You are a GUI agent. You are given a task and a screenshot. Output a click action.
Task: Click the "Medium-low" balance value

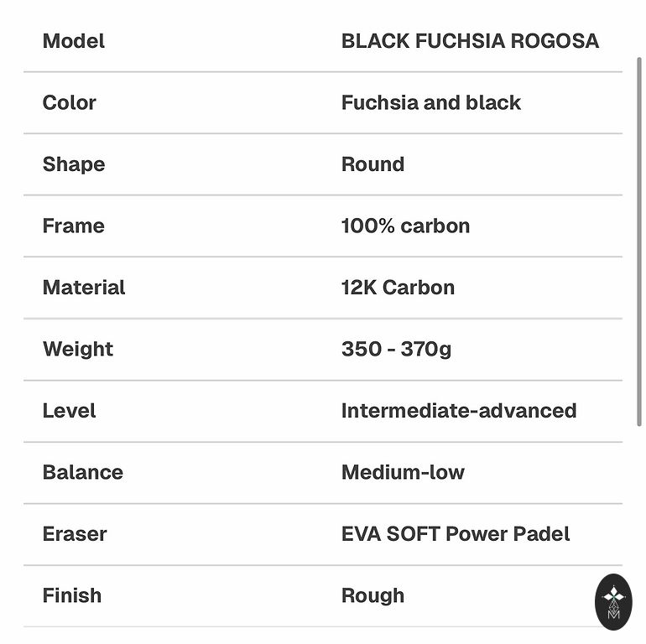coord(403,472)
